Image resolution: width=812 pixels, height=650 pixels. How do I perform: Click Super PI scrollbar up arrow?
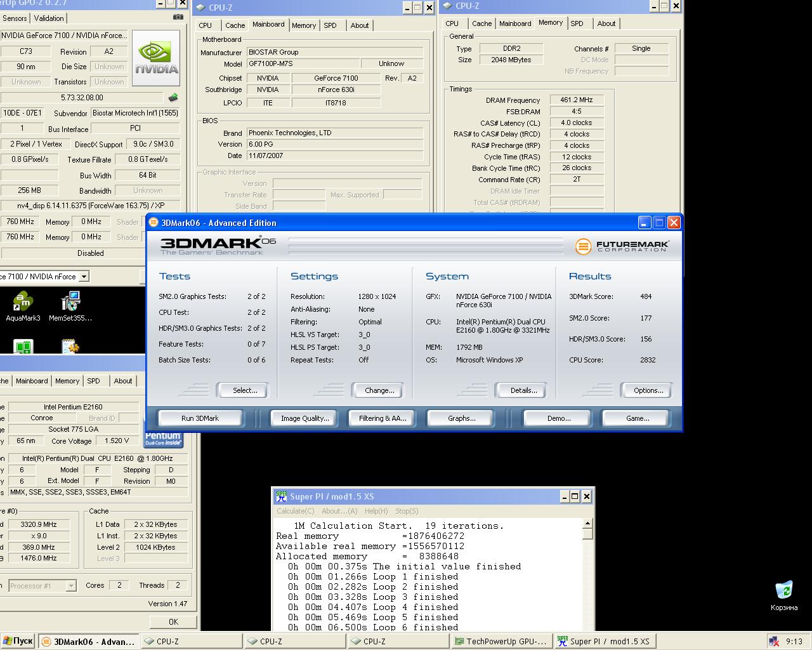(x=587, y=524)
